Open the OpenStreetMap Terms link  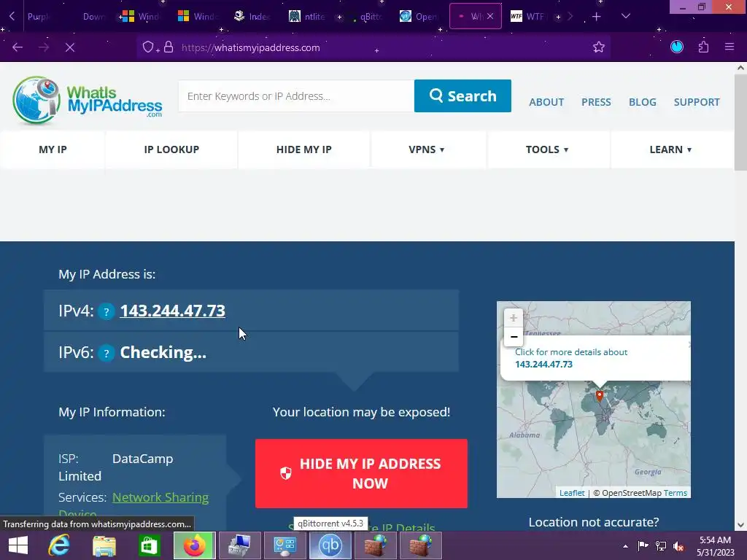675,493
